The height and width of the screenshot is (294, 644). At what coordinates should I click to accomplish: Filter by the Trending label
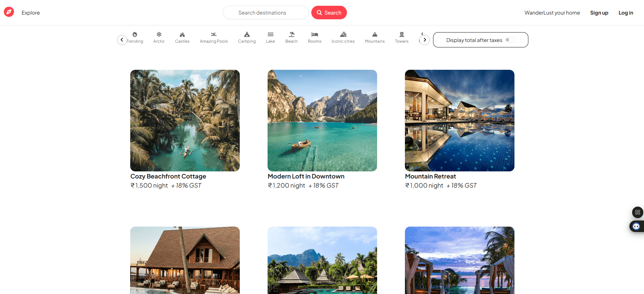pyautogui.click(x=135, y=41)
